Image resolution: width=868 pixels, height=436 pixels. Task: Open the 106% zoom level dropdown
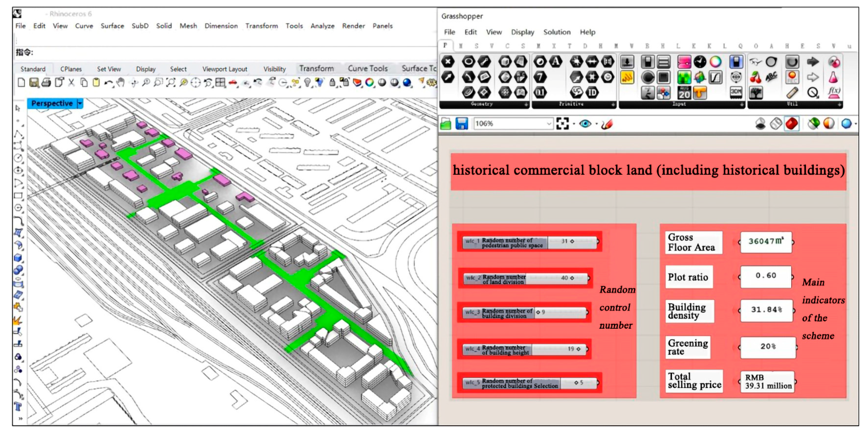(549, 124)
